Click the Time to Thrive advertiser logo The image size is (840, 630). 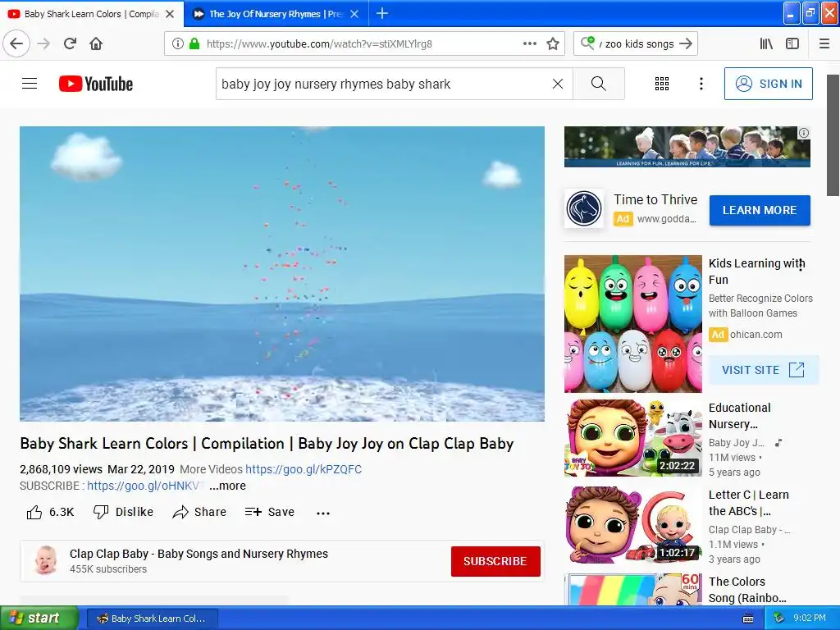(x=584, y=209)
